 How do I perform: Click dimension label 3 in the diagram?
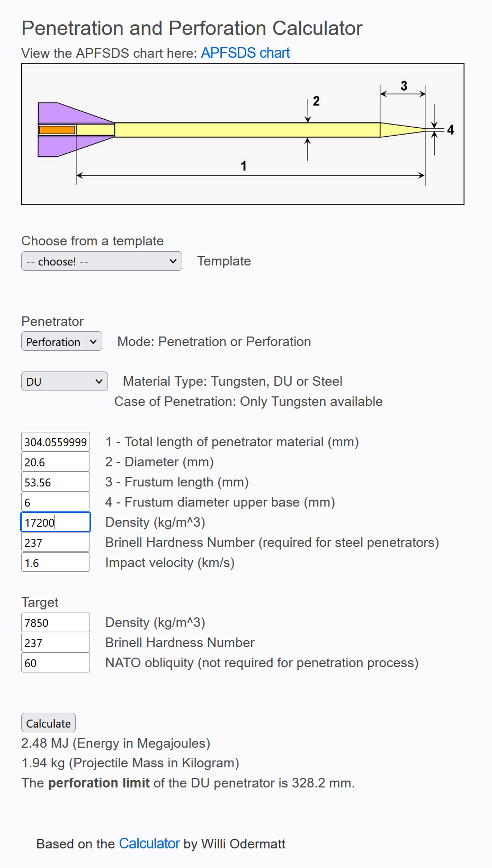(404, 86)
